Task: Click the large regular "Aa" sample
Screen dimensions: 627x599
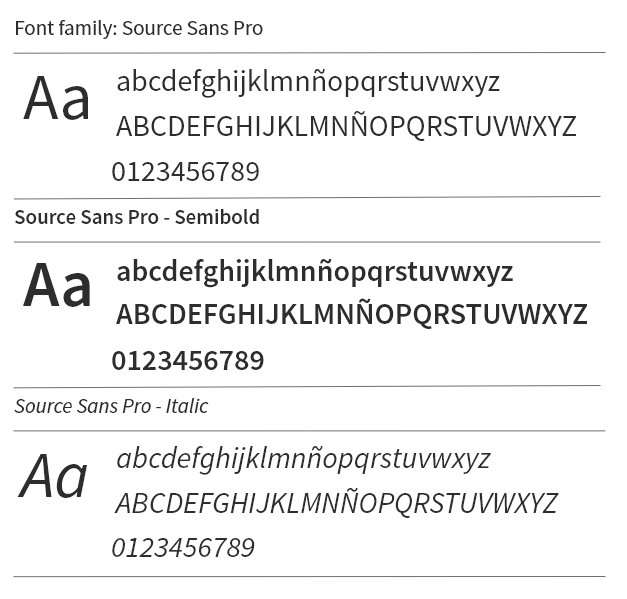Action: pos(56,99)
